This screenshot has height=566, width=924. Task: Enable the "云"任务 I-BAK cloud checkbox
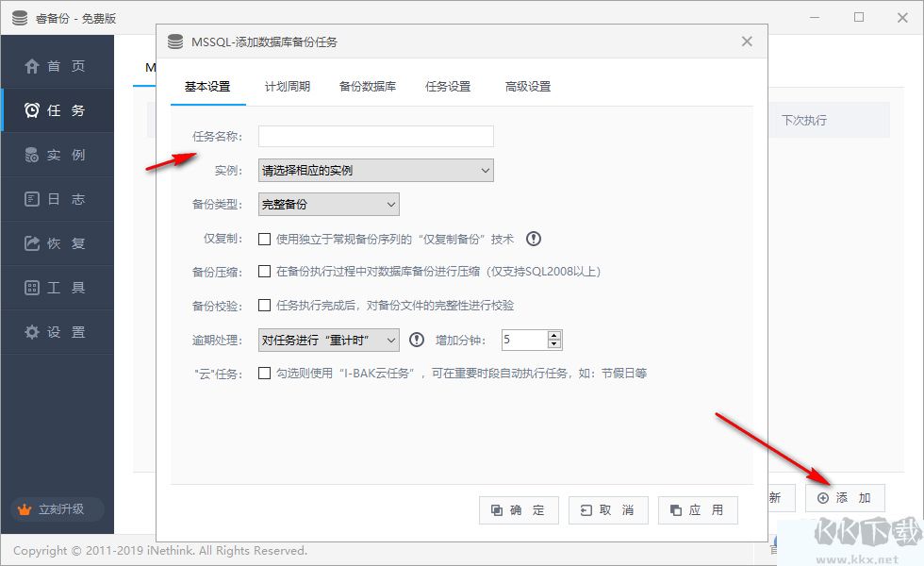265,373
